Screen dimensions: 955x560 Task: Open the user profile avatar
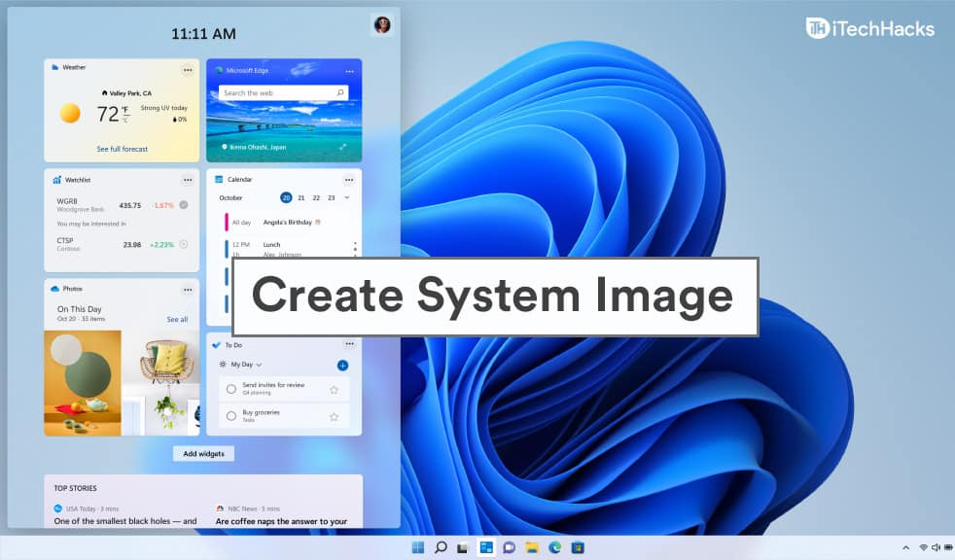pos(382,25)
